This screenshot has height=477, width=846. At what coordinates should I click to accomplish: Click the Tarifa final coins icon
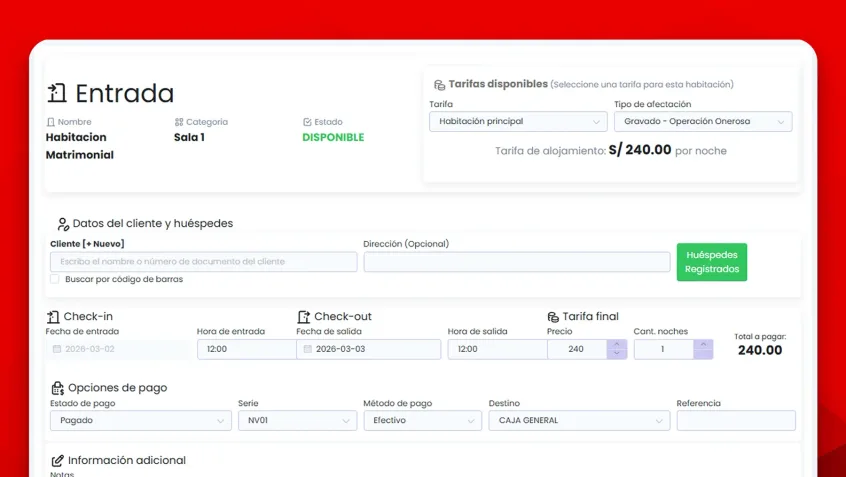553,317
